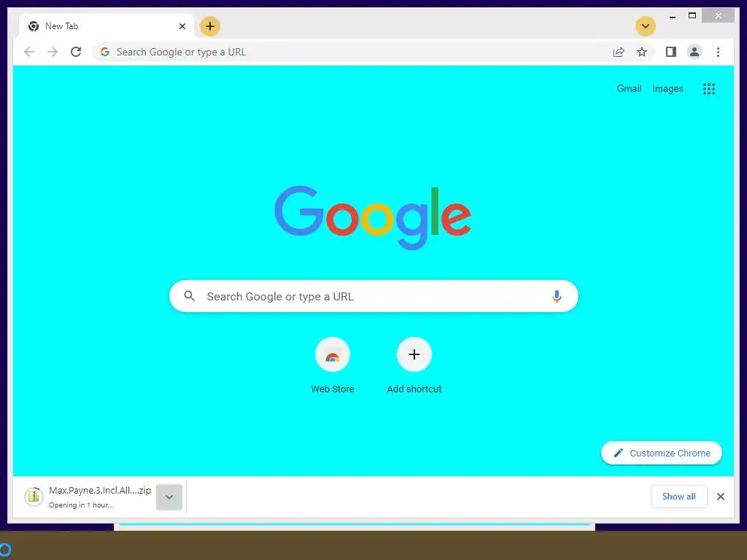The image size is (747, 560).
Task: Open Gmail link
Action: coord(629,88)
